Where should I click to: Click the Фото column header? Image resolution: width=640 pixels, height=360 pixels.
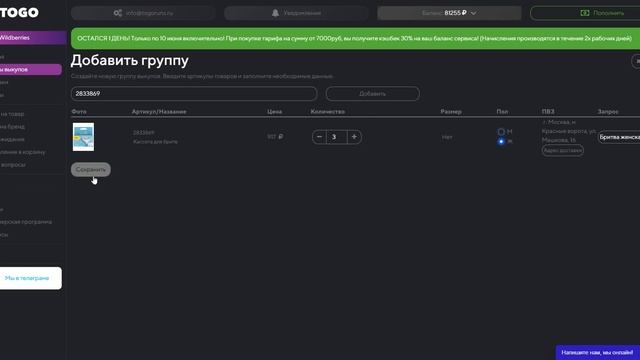click(x=78, y=111)
